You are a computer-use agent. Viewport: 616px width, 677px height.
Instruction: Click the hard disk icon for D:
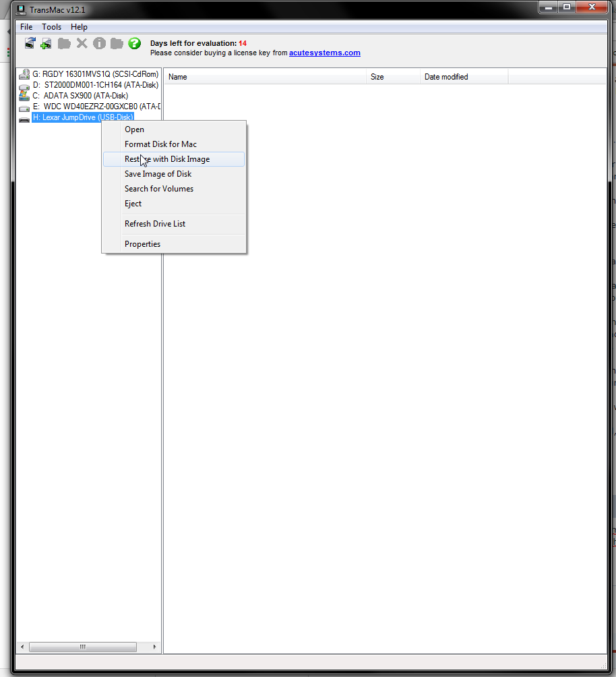(24, 86)
